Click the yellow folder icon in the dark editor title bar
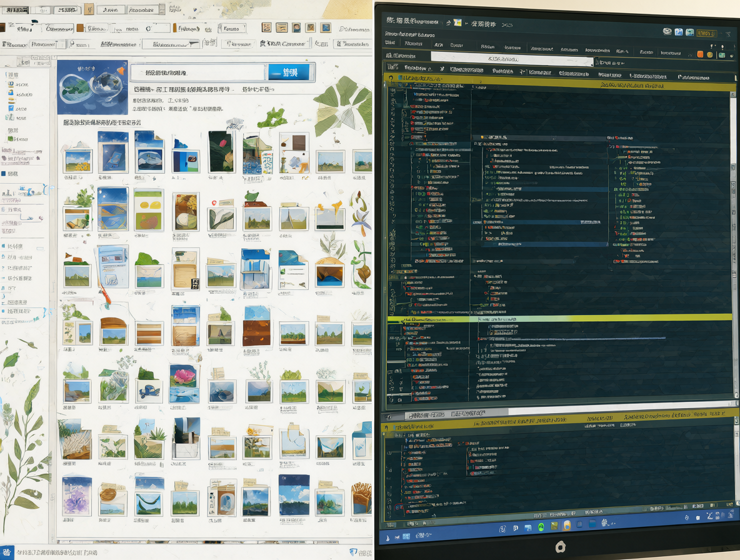Viewport: 740px width, 560px height. [457, 22]
